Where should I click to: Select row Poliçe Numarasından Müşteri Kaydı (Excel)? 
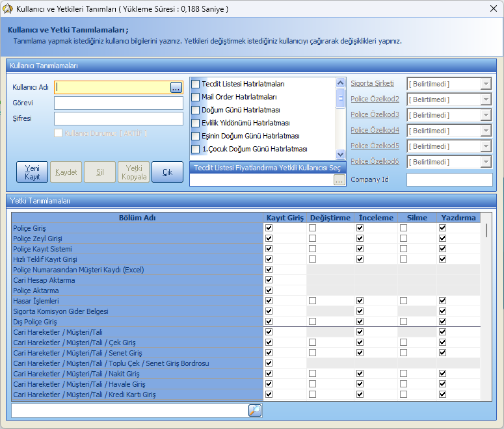(137, 270)
